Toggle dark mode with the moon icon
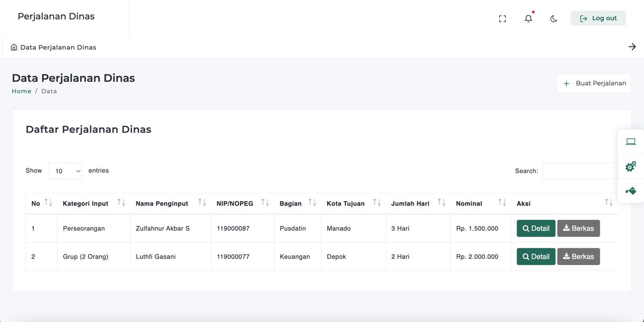The width and height of the screenshot is (644, 322). [x=554, y=19]
